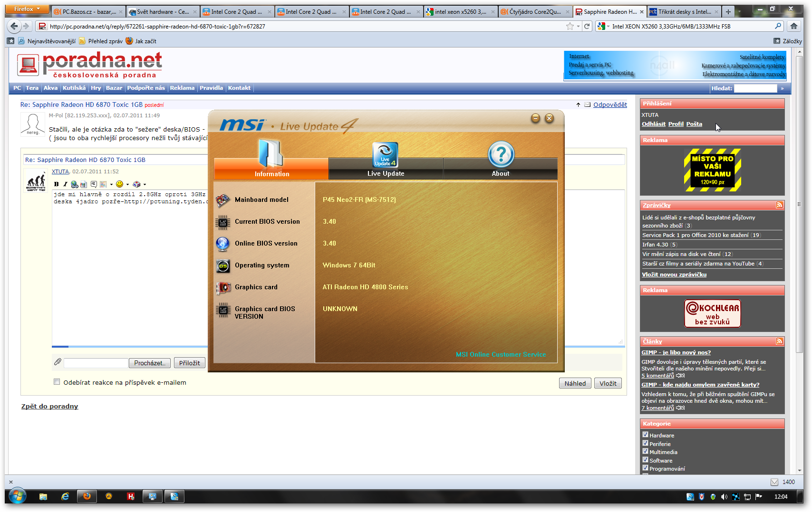Focus the reply subject field
812x512 pixels.
[x=323, y=160]
